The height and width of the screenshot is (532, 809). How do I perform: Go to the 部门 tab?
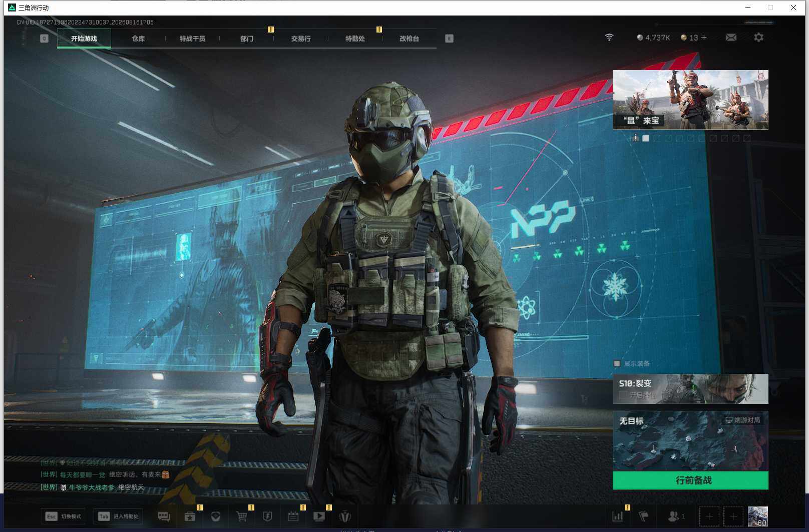pos(247,39)
